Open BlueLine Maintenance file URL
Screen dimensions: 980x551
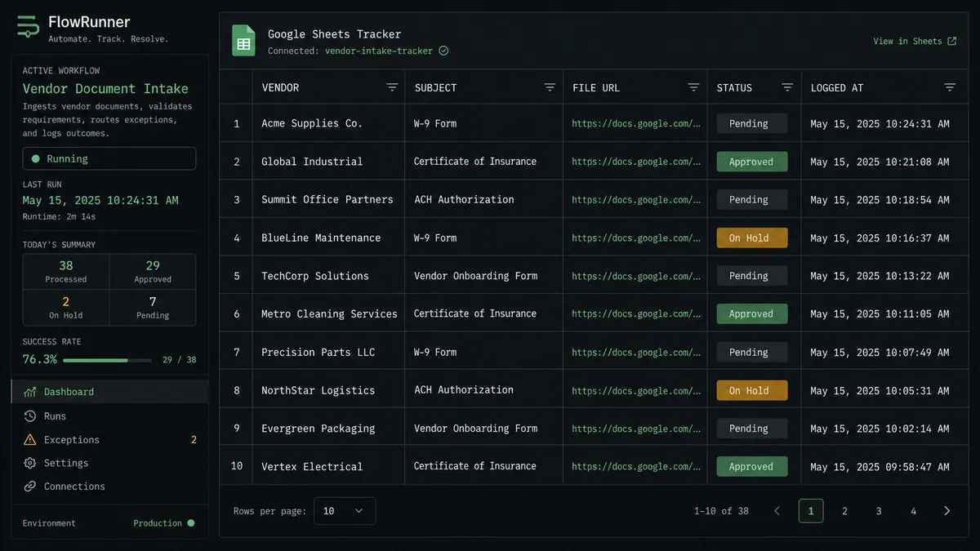[636, 238]
